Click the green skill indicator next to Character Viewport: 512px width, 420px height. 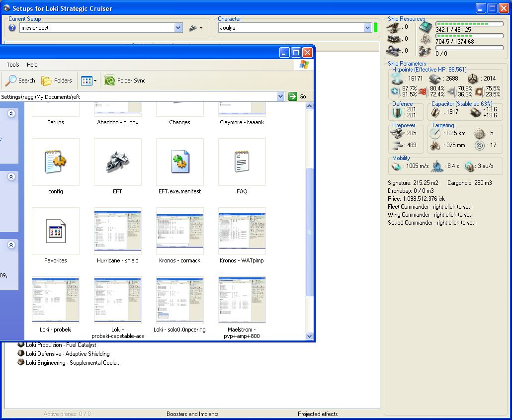point(375,28)
